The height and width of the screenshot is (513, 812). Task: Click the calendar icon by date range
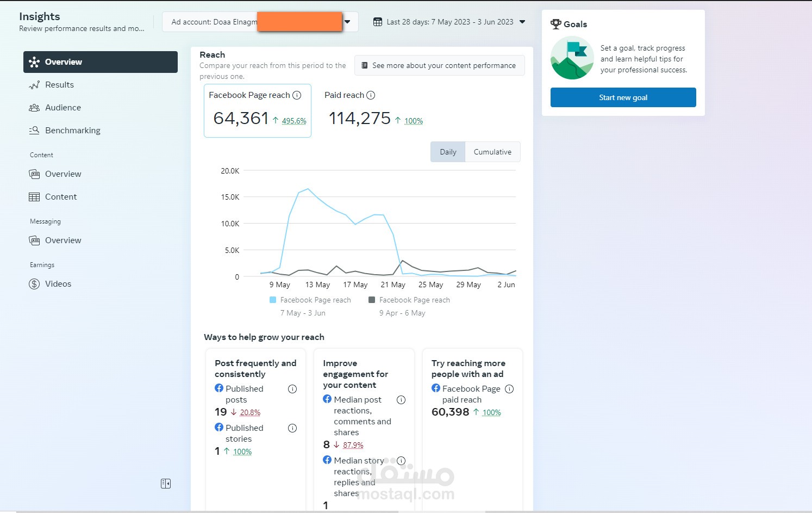[x=378, y=22]
